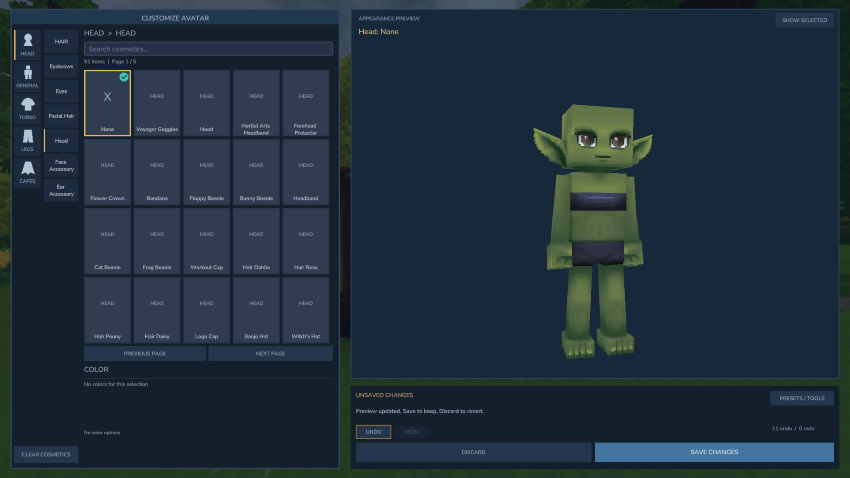
Task: Select the Hair subcategory tab
Action: (x=61, y=42)
